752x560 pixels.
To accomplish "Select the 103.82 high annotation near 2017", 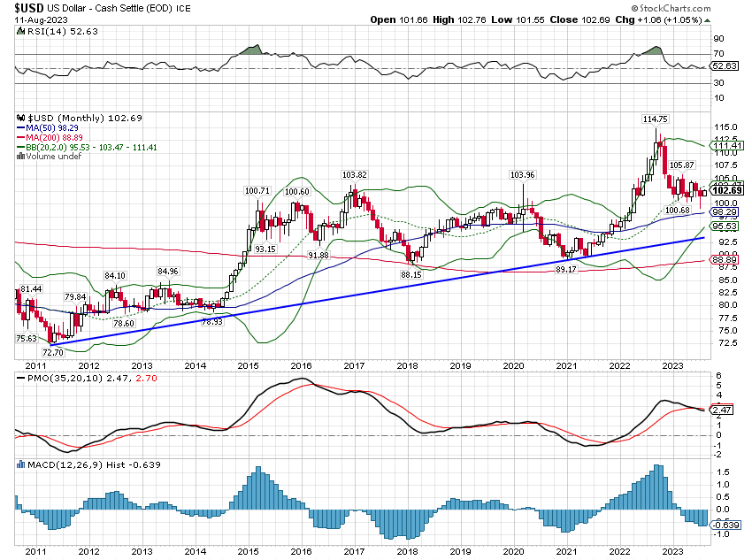I will click(x=355, y=176).
